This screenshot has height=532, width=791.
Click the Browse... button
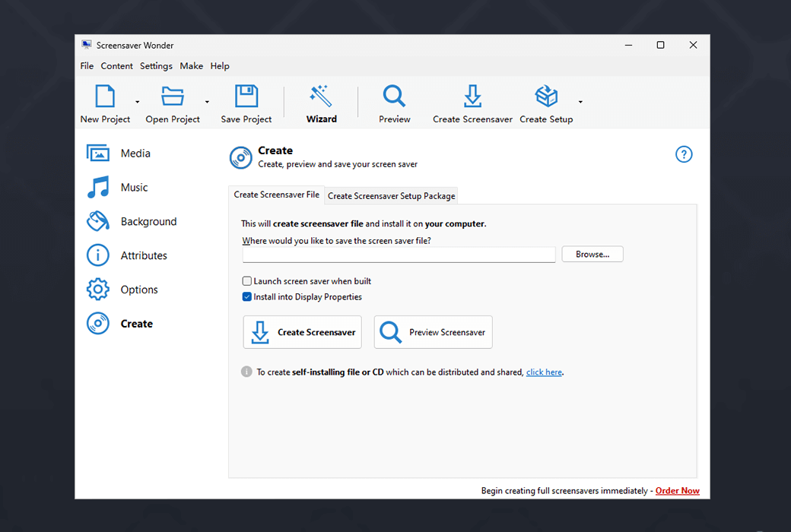point(592,254)
